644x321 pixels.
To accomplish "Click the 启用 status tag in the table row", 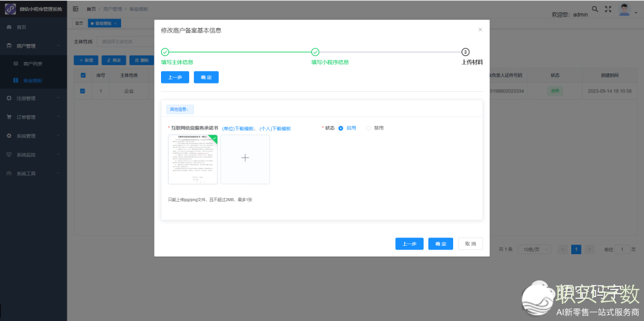I will tap(555, 91).
